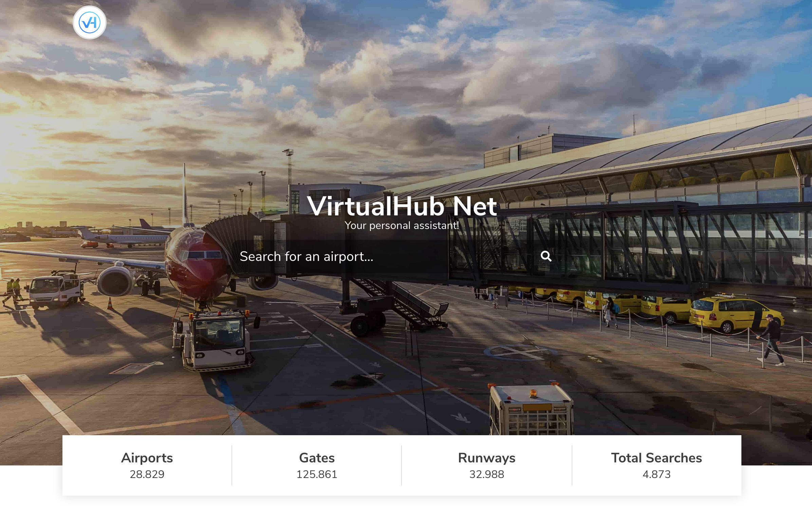Viewport: 812px width, 513px height.
Task: Click the magnifying glass search icon
Action: 546,256
